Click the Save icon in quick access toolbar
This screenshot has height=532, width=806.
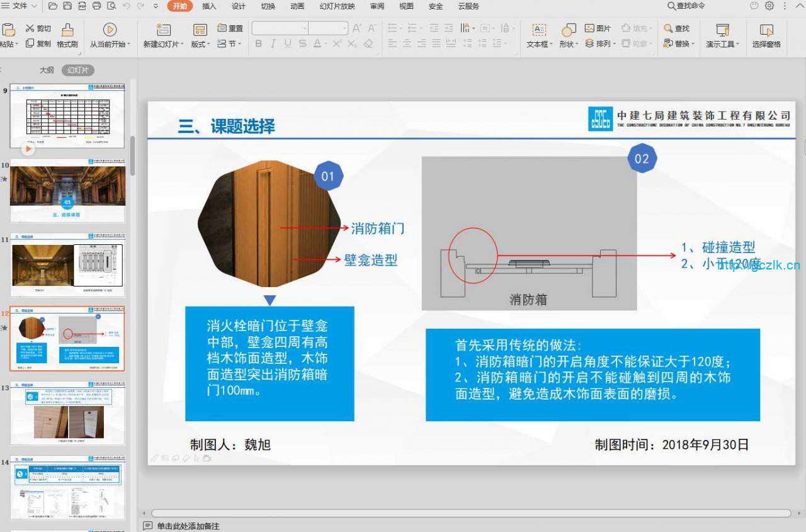67,6
